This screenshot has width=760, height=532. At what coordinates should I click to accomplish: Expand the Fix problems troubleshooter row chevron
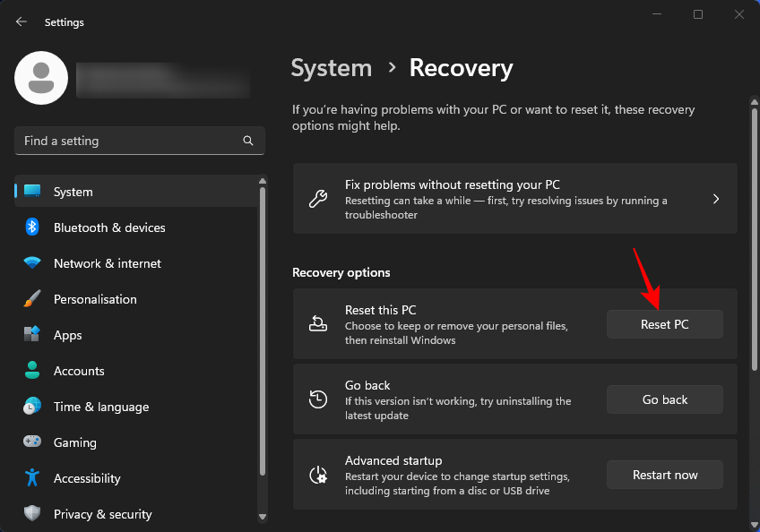click(715, 199)
